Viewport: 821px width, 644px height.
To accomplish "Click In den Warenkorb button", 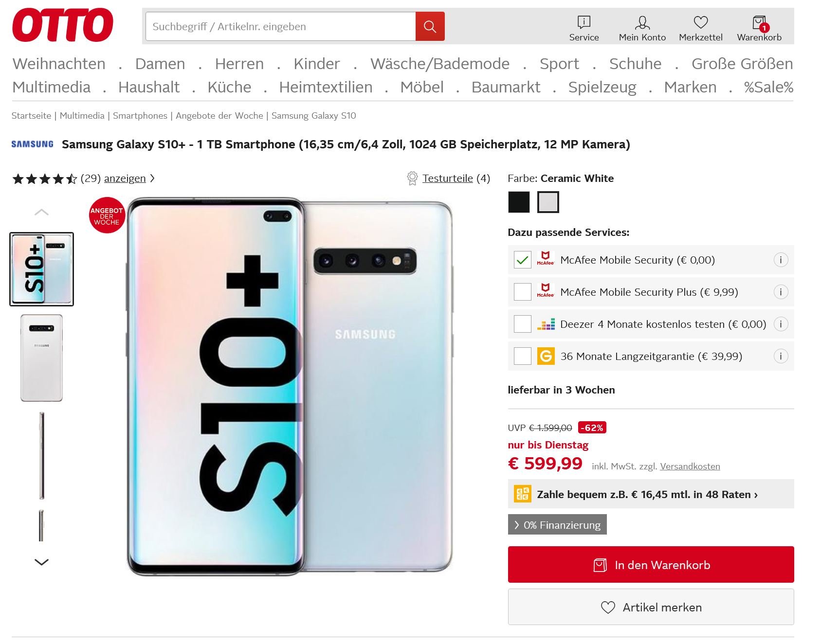I will coord(651,564).
